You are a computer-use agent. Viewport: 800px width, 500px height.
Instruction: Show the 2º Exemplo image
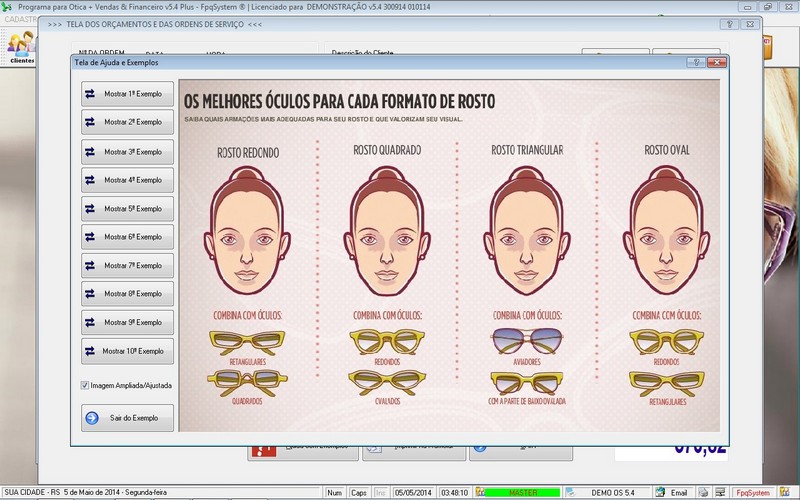[127, 122]
